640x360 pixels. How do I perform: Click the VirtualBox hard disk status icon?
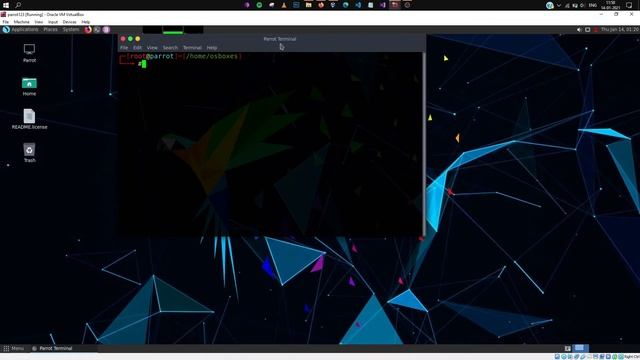pyautogui.click(x=557, y=357)
